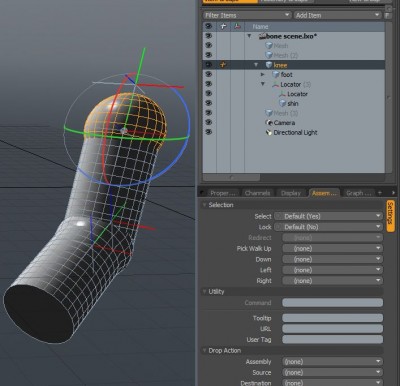Collapse the Locator (3) group

pyautogui.click(x=263, y=84)
